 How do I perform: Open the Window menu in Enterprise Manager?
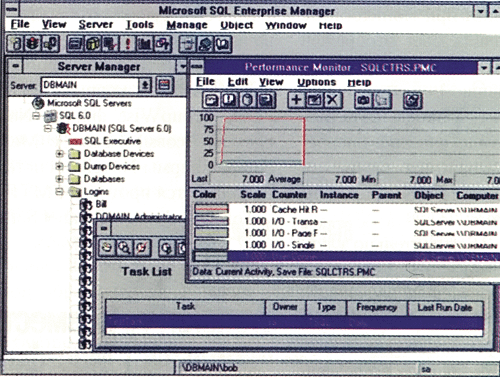pyautogui.click(x=286, y=25)
